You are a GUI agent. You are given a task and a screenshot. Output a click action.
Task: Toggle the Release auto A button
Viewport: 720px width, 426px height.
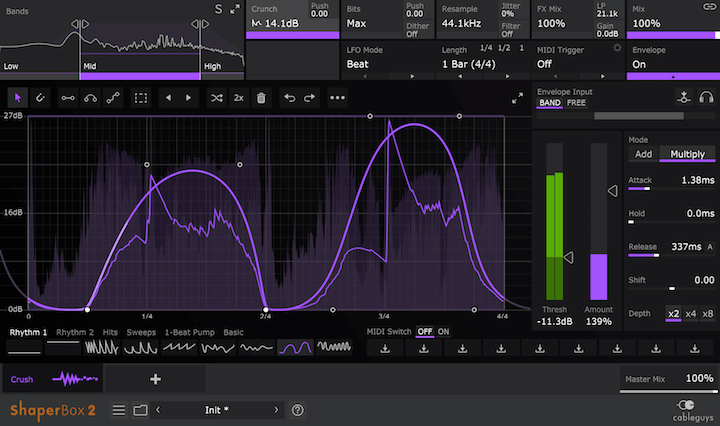coord(710,247)
